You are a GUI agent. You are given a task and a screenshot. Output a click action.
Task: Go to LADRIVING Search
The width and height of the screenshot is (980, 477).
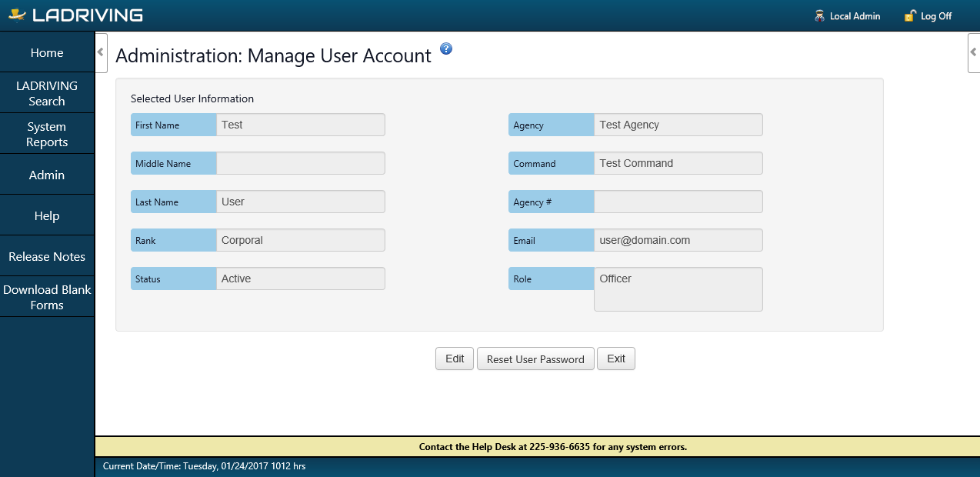(x=47, y=93)
